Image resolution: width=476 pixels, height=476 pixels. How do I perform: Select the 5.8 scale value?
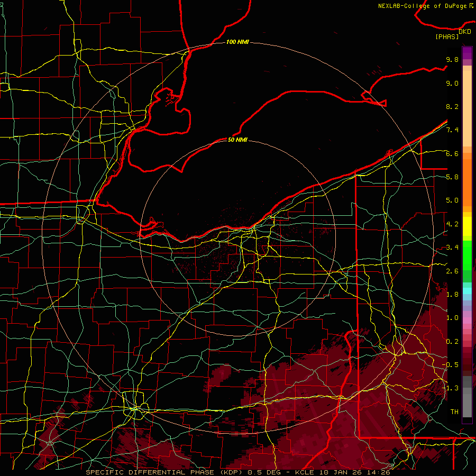tap(452, 177)
